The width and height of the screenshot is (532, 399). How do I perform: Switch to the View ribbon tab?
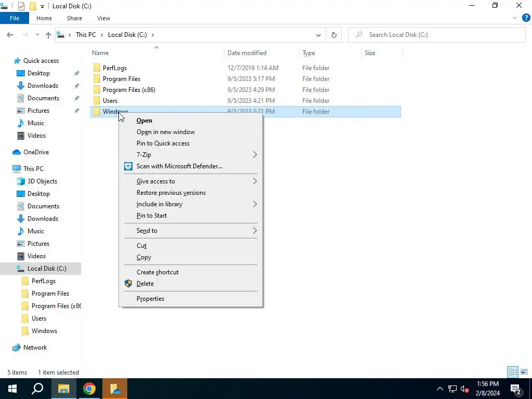coord(103,18)
